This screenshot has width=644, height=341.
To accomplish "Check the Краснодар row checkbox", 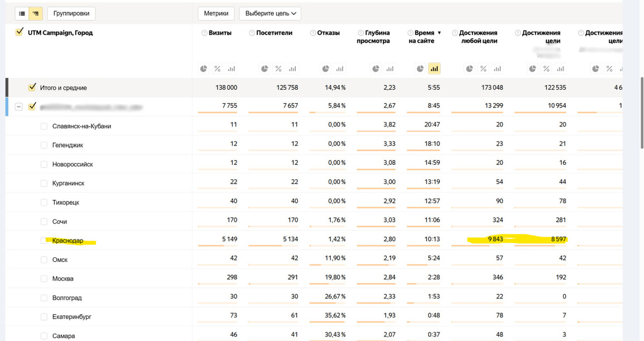I will click(44, 241).
